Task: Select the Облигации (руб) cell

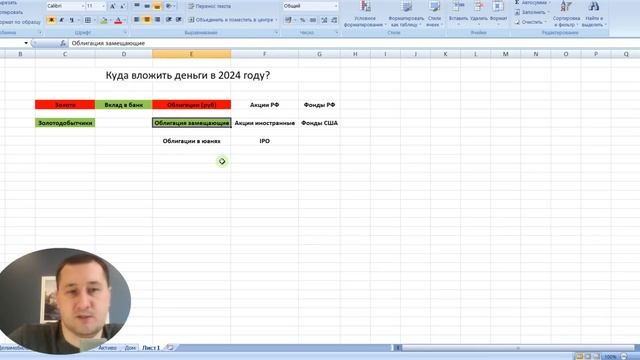Action: coord(191,105)
